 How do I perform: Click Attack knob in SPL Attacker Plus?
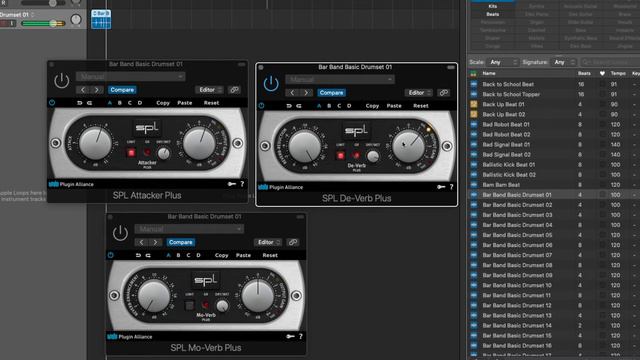tap(95, 143)
